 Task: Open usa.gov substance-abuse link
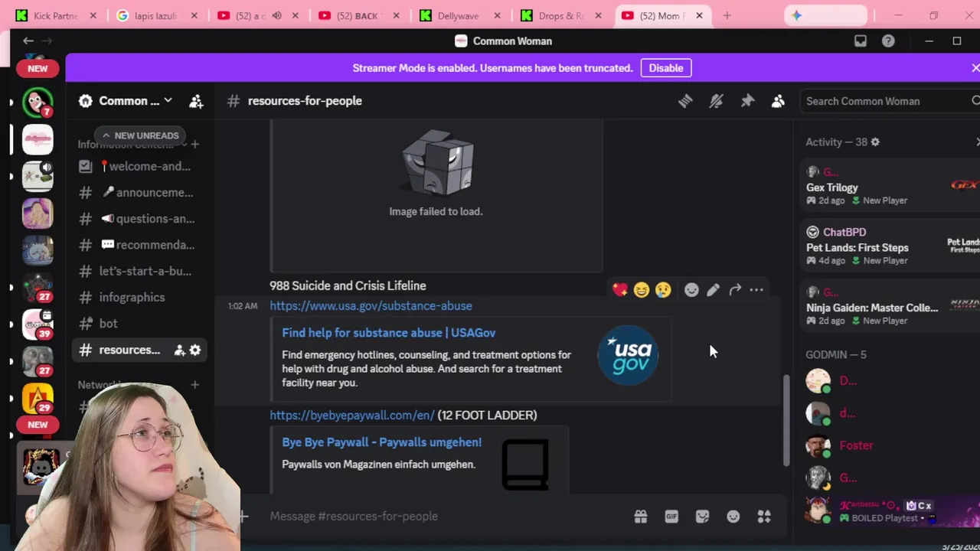pyautogui.click(x=371, y=306)
